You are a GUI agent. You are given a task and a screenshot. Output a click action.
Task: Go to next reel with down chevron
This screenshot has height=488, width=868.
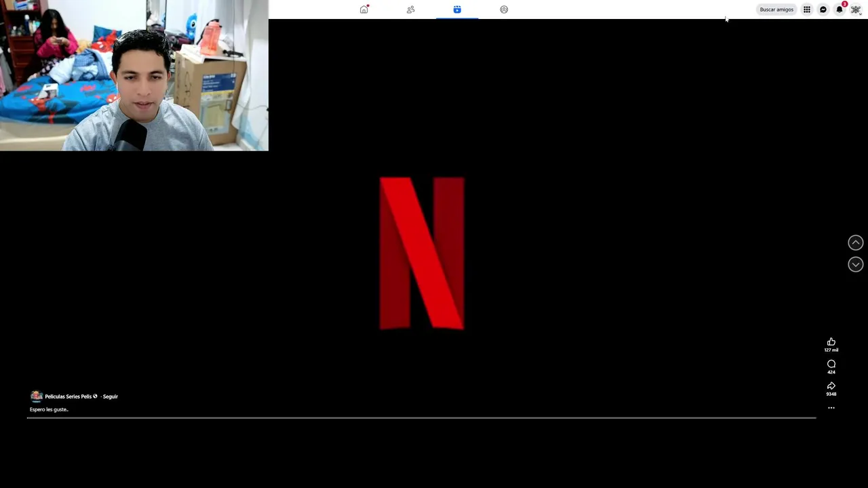[856, 264]
